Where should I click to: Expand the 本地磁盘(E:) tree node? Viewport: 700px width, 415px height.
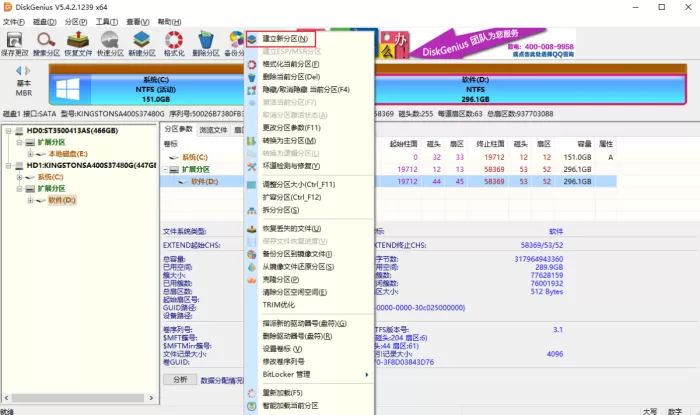tap(30, 154)
